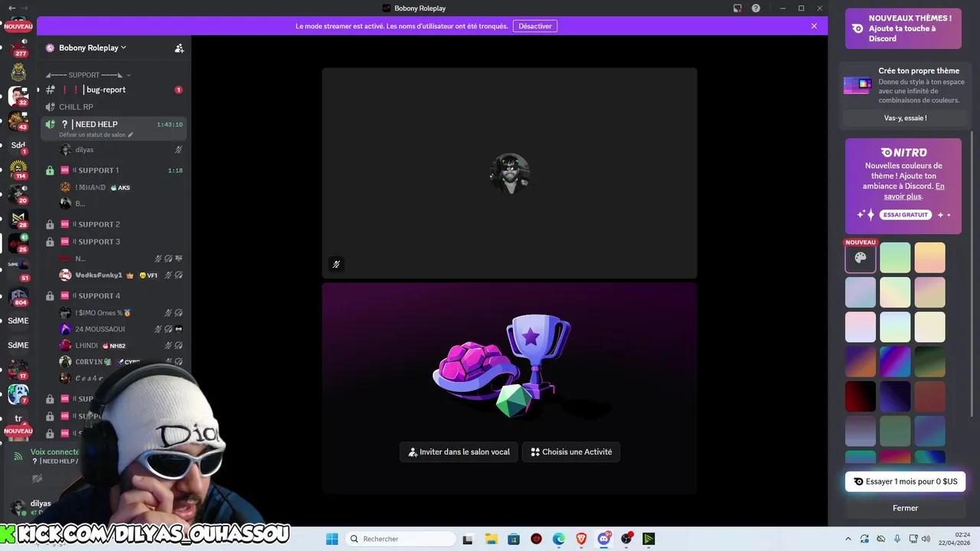
Task: Select the SUPPORT 2 voice channel
Action: pyautogui.click(x=113, y=225)
